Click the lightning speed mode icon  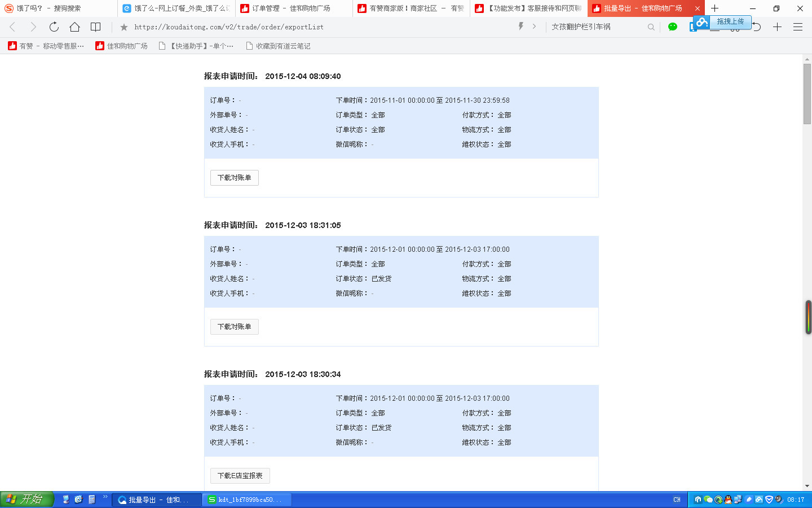point(521,26)
